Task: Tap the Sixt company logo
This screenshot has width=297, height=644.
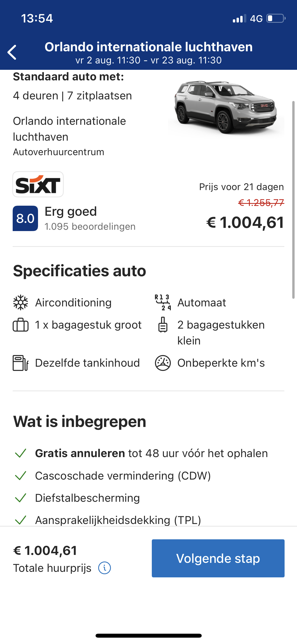Action: point(38,184)
